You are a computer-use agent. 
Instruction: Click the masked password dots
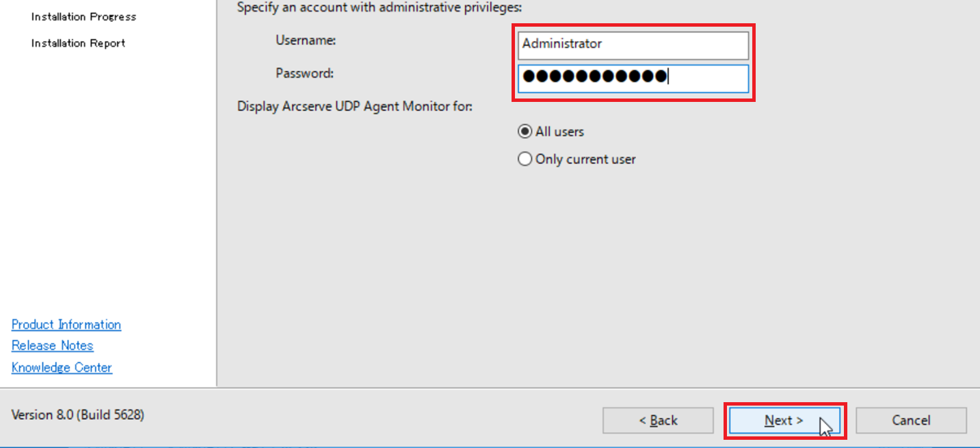[594, 77]
